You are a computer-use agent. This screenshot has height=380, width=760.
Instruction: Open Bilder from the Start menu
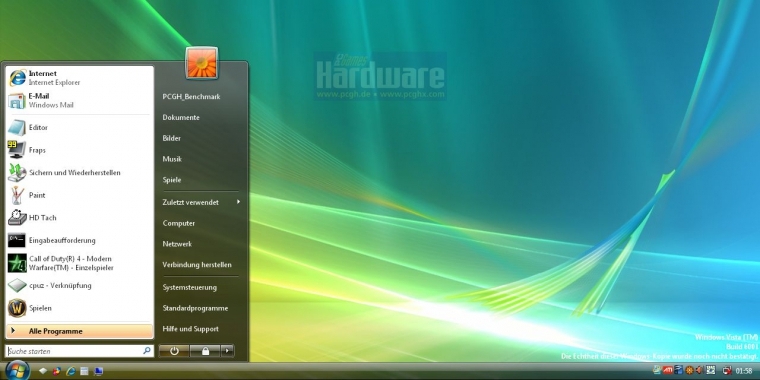tap(172, 138)
